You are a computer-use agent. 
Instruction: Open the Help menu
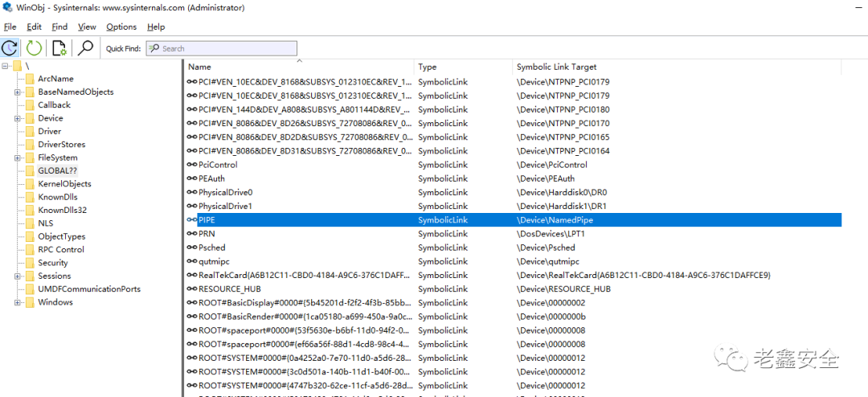(156, 27)
